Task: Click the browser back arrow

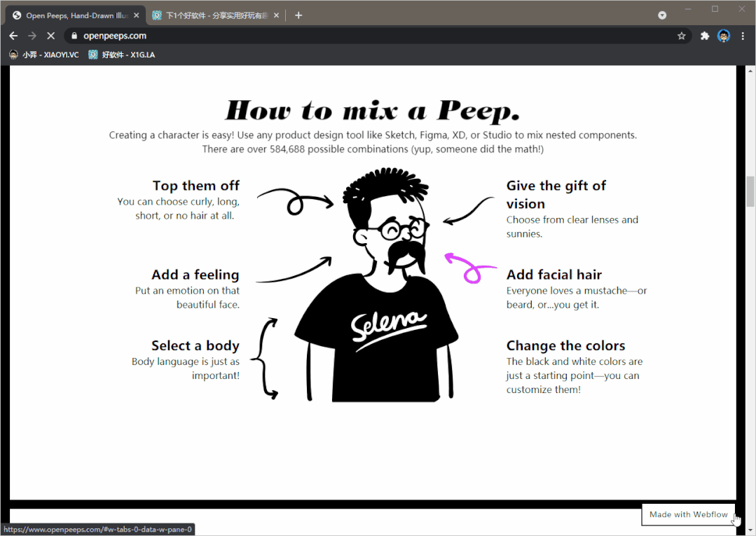Action: pyautogui.click(x=13, y=36)
